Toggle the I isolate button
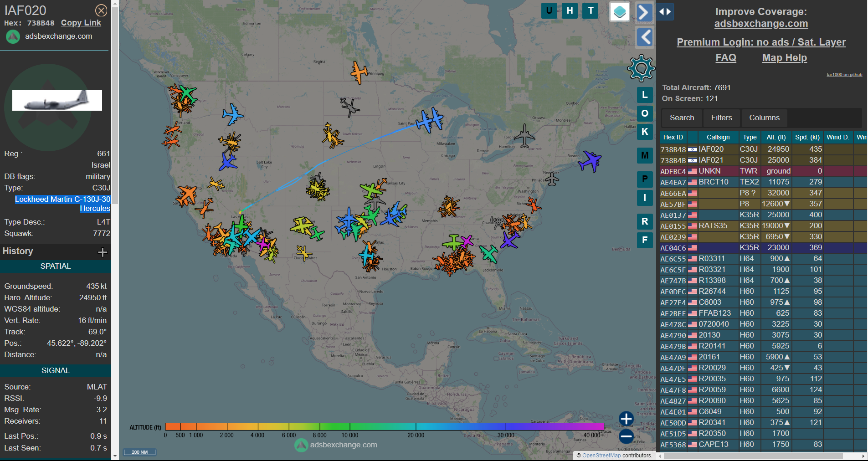Image resolution: width=868 pixels, height=461 pixels. coord(645,198)
